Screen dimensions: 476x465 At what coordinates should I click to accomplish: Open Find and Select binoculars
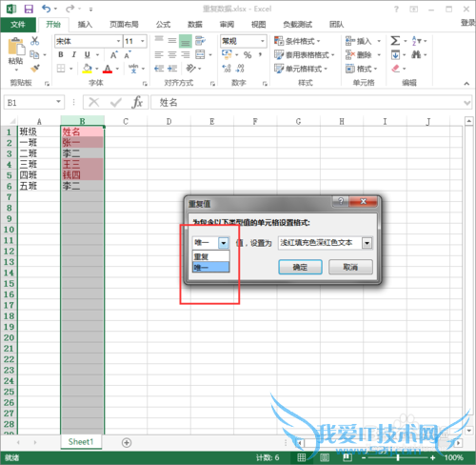[416, 55]
